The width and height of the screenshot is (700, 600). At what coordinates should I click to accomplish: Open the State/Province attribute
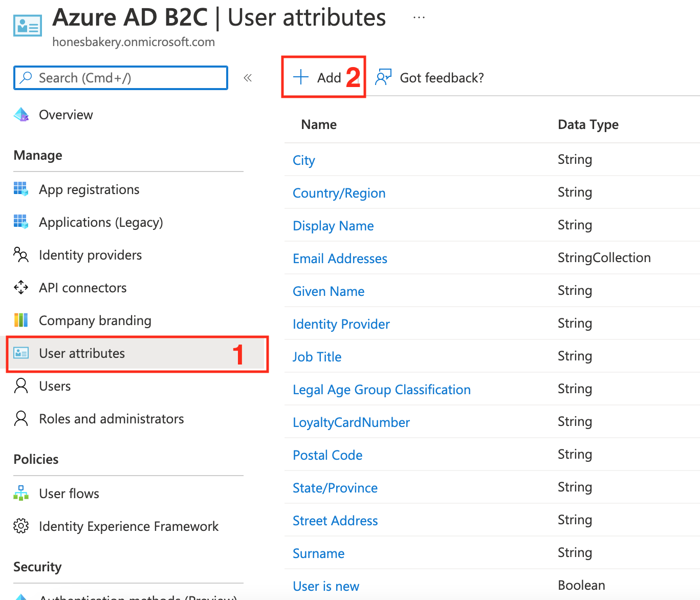point(335,488)
